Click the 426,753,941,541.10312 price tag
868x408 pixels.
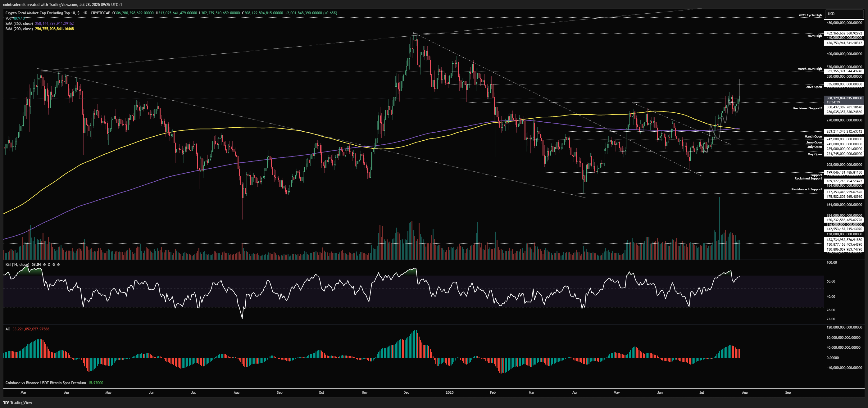tap(844, 43)
